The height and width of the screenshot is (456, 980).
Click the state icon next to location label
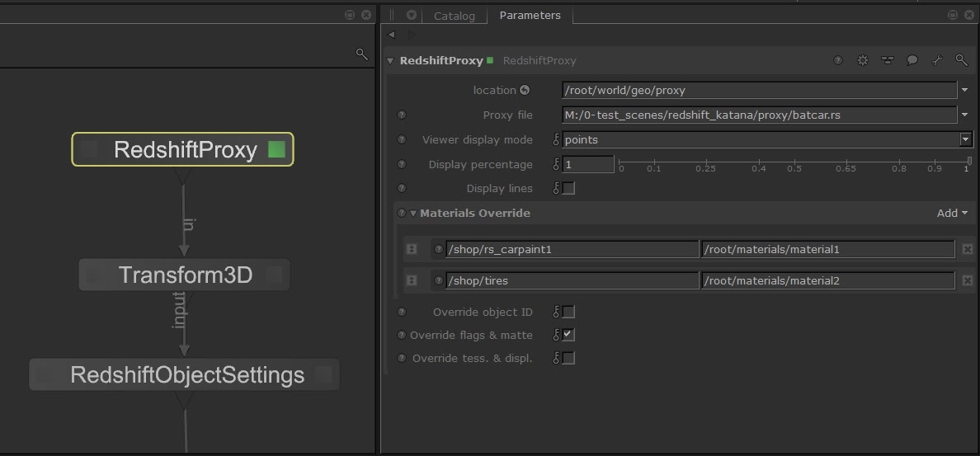pyautogui.click(x=525, y=90)
